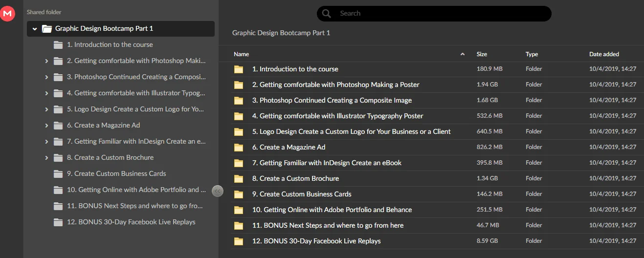Click folder icon of list row 8. Custom Brochure
Screen dimensions: 644x258
coord(239,179)
